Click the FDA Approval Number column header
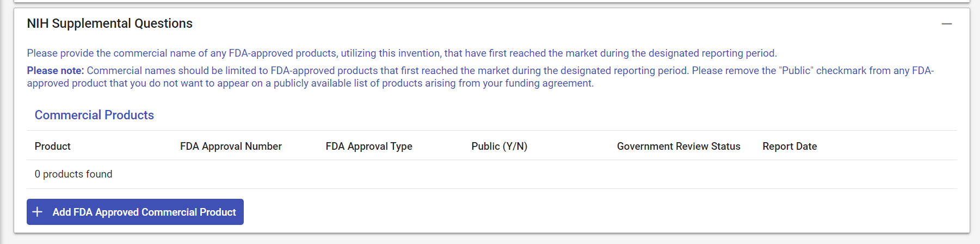Image resolution: width=980 pixels, height=244 pixels. point(231,147)
